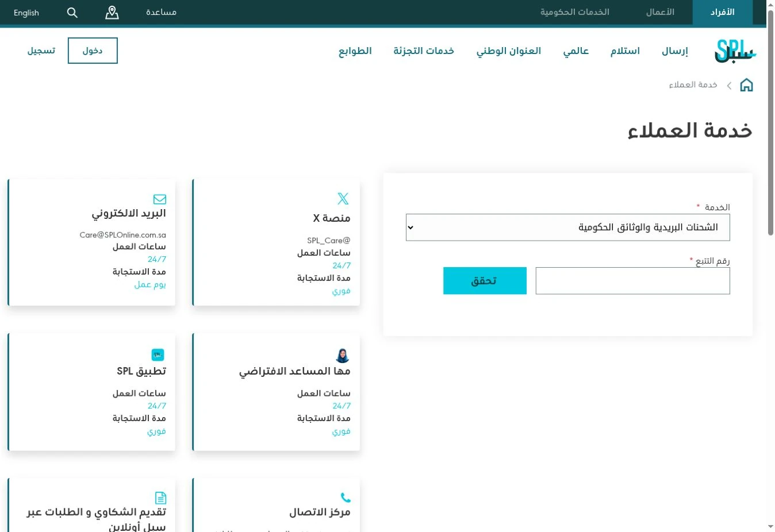Click the SPL app icon

point(158,355)
